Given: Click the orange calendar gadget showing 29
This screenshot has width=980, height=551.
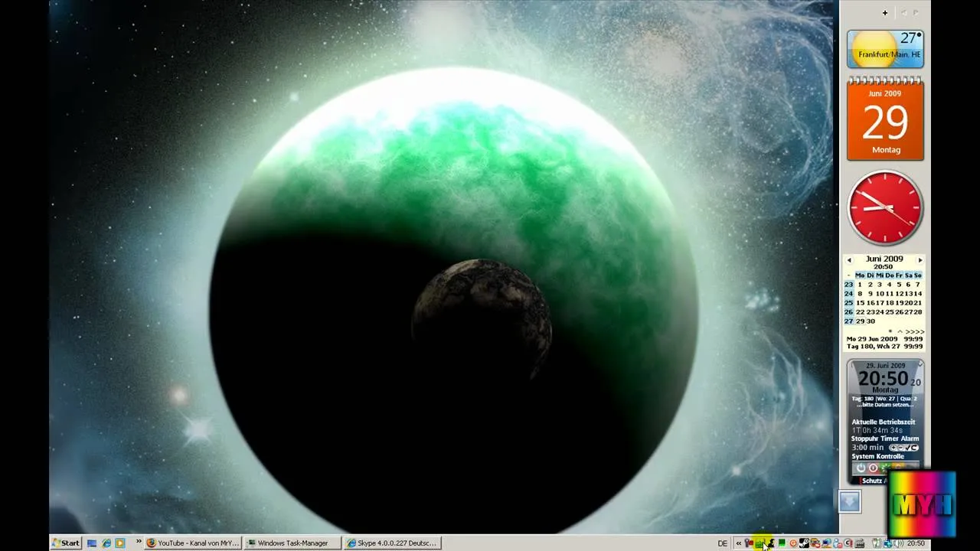Looking at the screenshot, I should pos(885,119).
